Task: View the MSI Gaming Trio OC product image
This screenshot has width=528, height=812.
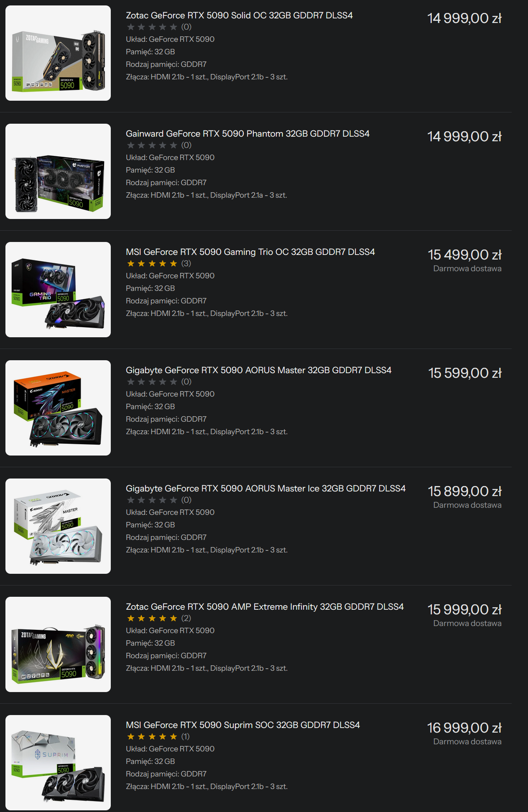Action: pyautogui.click(x=58, y=290)
